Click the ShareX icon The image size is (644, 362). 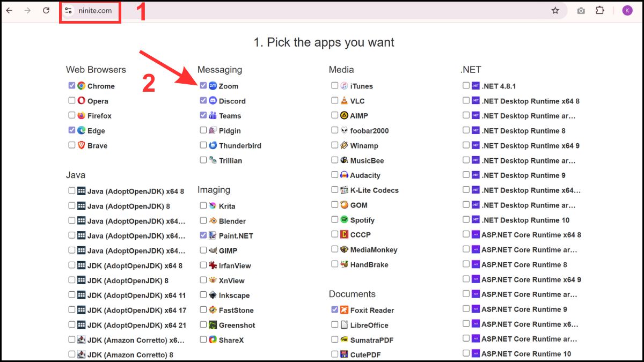click(x=213, y=339)
